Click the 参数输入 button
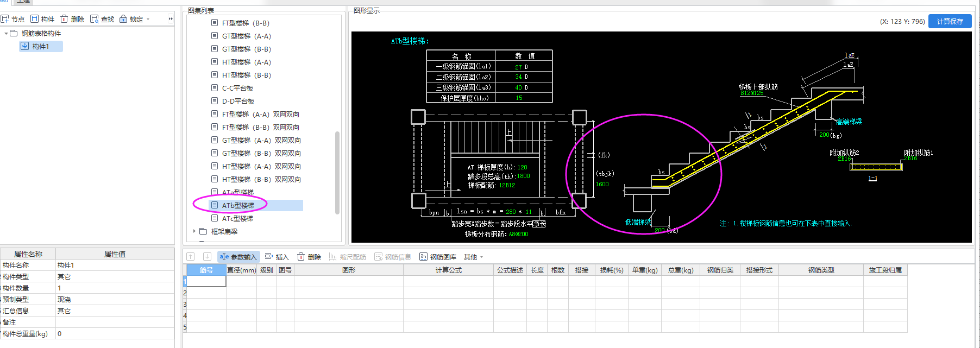 (238, 257)
